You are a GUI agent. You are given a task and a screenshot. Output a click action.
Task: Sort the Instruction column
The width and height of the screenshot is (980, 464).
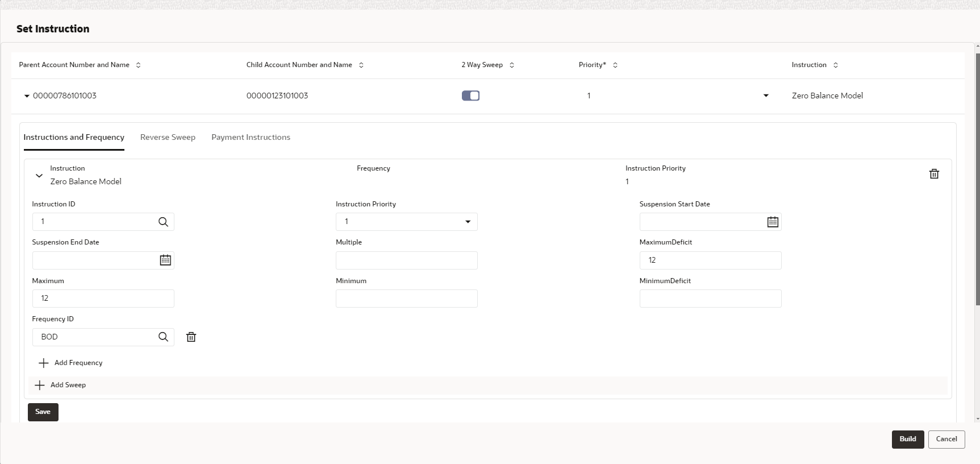[x=836, y=65]
